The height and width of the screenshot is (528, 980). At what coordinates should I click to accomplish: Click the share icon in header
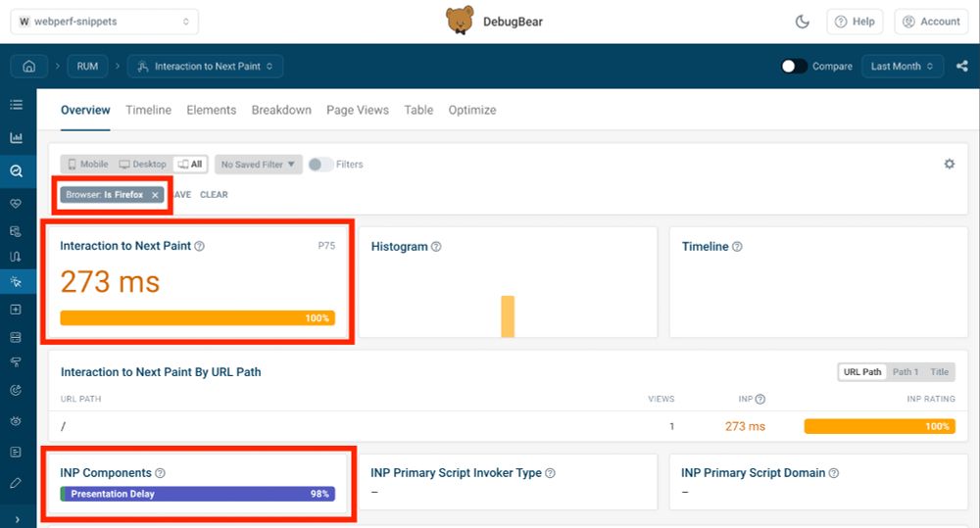[962, 67]
